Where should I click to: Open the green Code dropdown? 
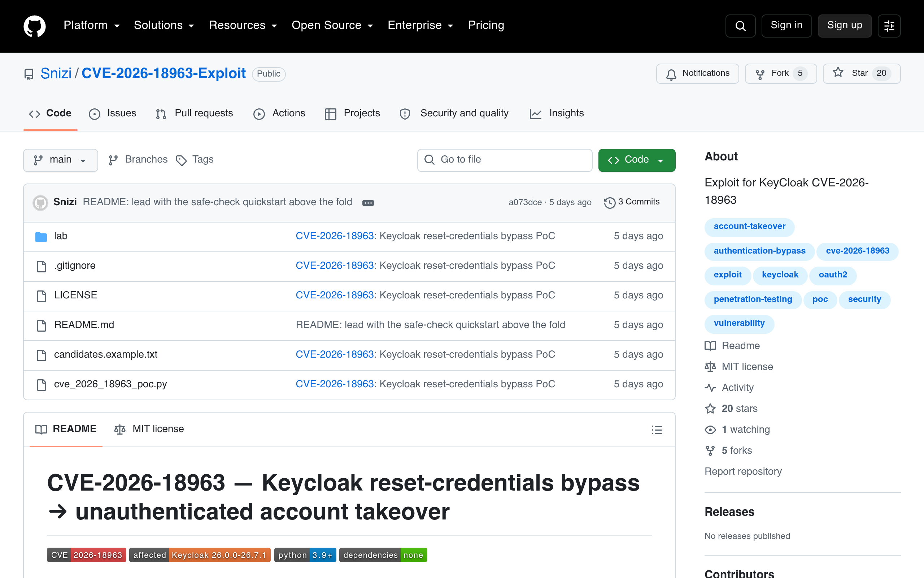pos(636,160)
